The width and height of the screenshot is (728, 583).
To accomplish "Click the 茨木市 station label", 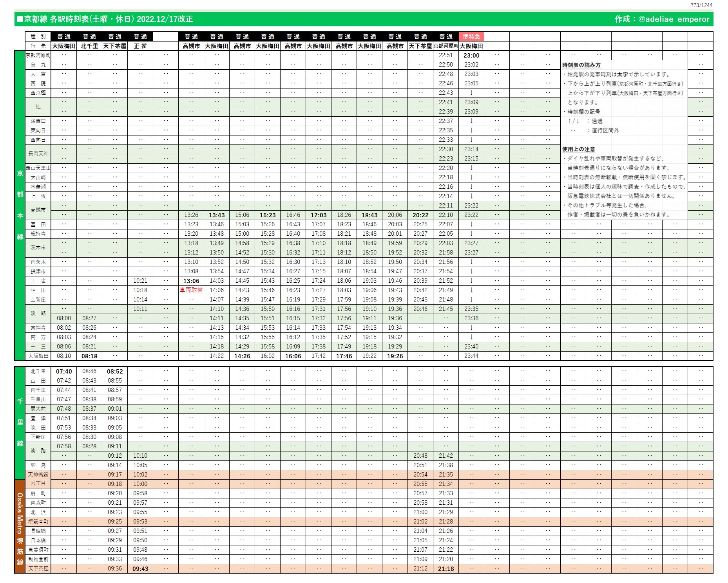I will [38, 247].
